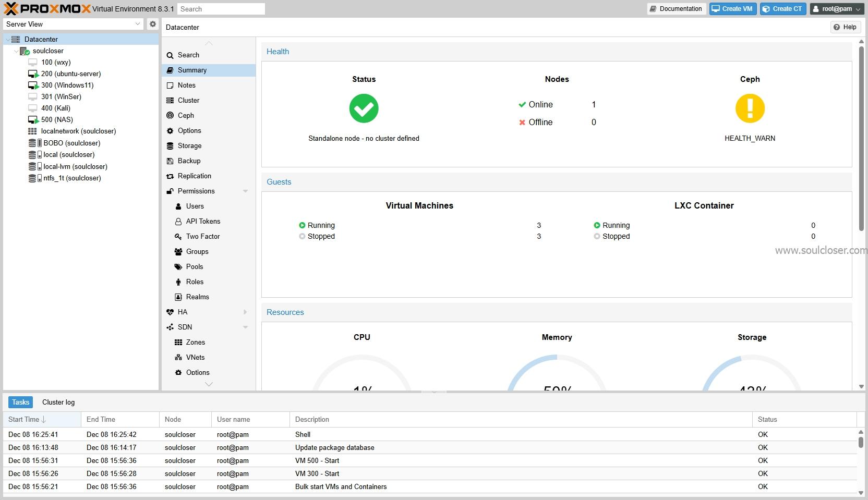Click the Help button
This screenshot has width=868, height=500.
(x=845, y=27)
